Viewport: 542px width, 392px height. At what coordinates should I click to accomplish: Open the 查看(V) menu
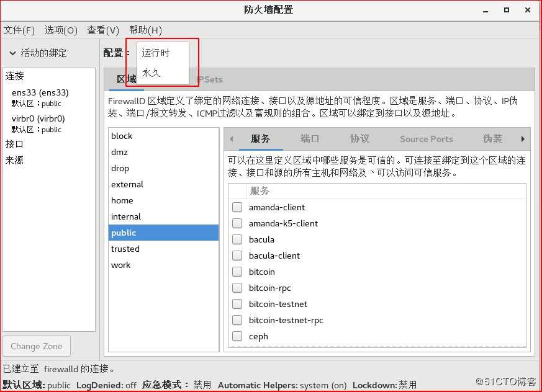[x=102, y=30]
